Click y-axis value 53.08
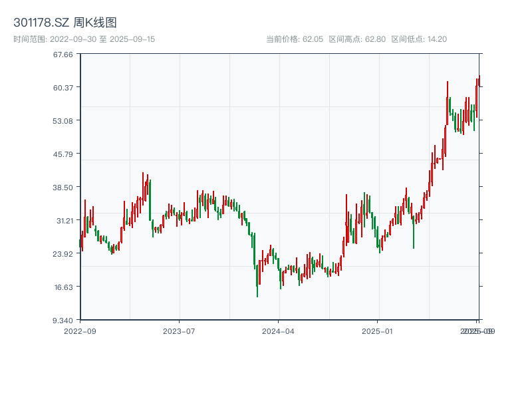This screenshot has width=532, height=399. click(x=63, y=121)
